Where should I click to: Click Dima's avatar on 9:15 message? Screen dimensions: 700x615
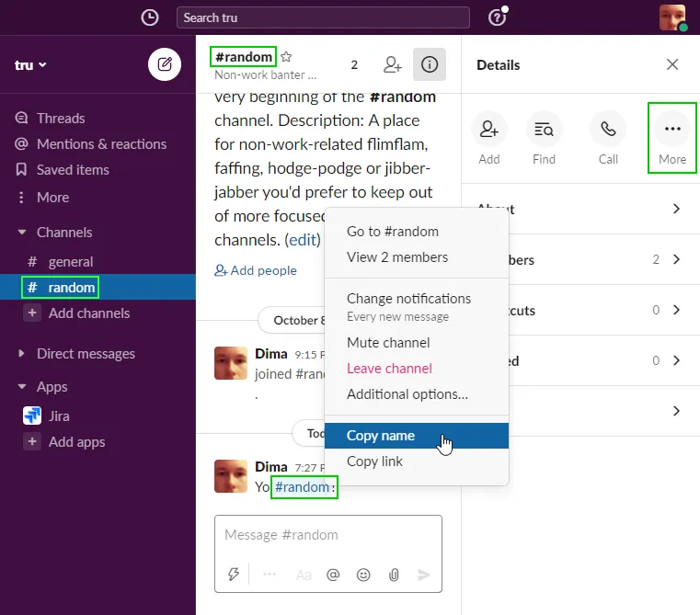[231, 363]
